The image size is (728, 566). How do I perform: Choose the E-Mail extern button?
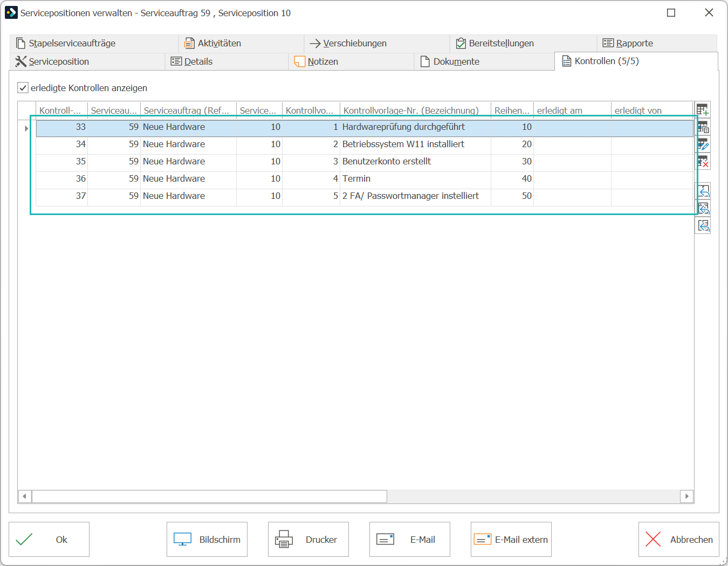511,539
